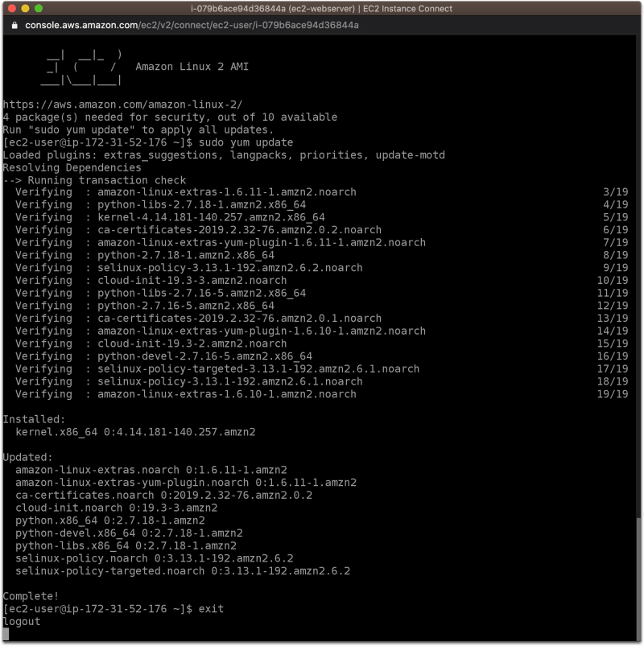Click Verifying amazon-linux-extras-1.6.10-1 row

321,394
